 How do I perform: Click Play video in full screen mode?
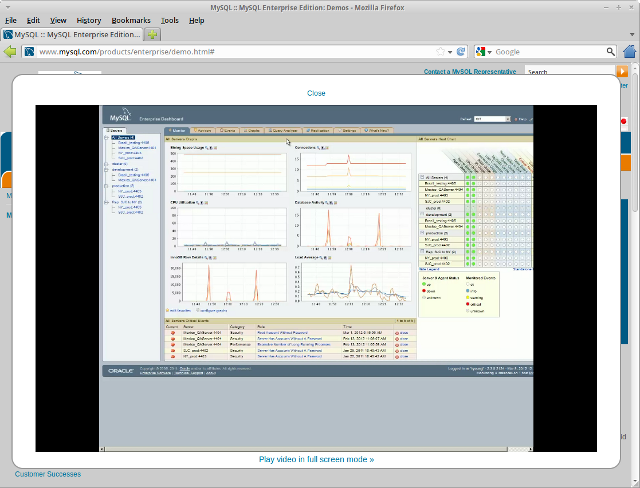[316, 459]
